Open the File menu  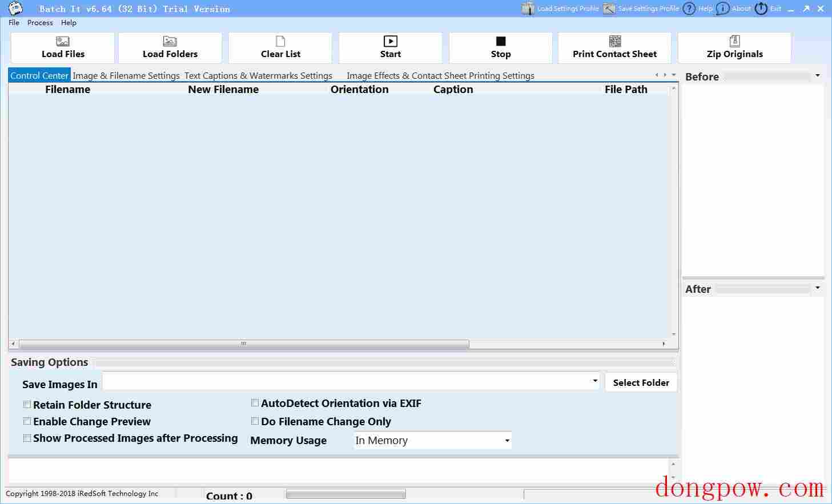14,23
